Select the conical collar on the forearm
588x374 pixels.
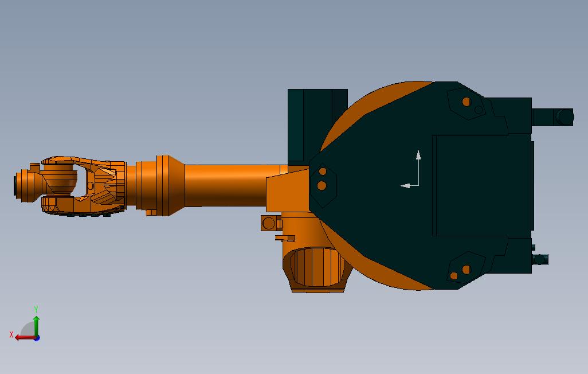(171, 185)
